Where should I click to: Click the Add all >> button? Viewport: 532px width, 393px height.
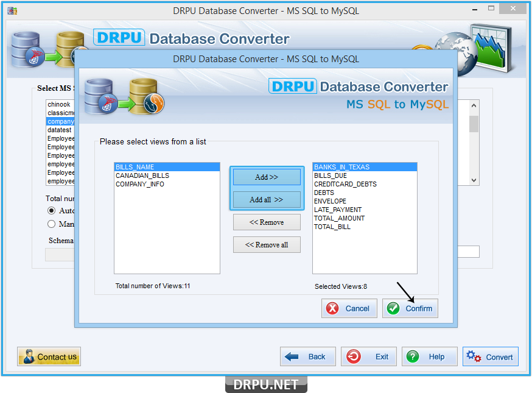267,199
